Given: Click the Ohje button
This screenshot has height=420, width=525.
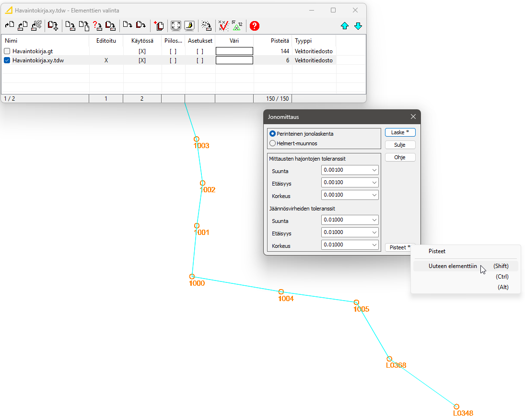Looking at the screenshot, I should 400,157.
